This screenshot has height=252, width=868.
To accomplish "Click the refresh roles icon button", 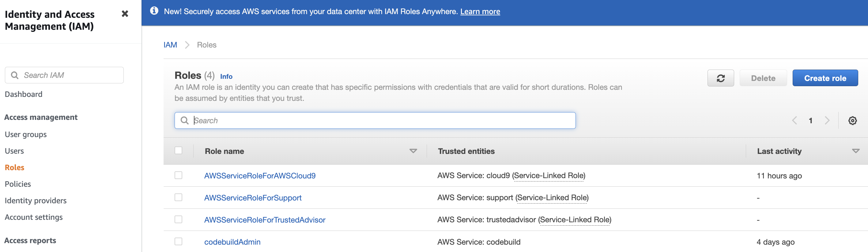I will [720, 78].
